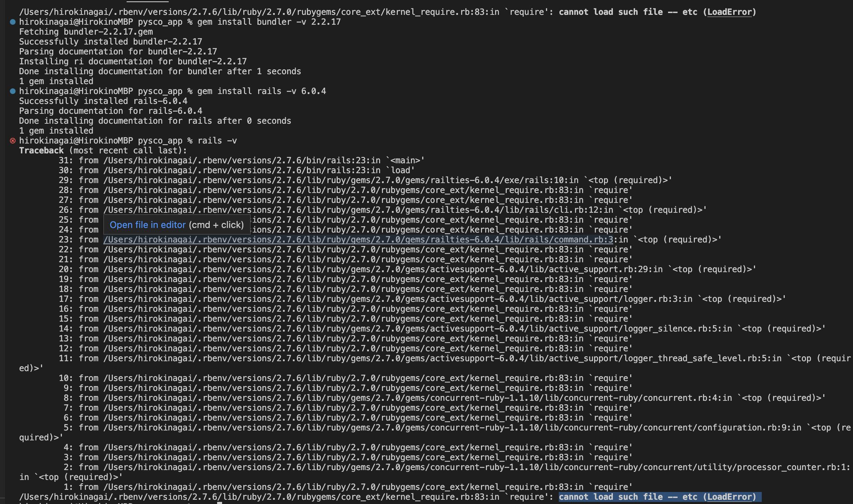Open the underlined railties command.rb:3 path link

coord(358,240)
